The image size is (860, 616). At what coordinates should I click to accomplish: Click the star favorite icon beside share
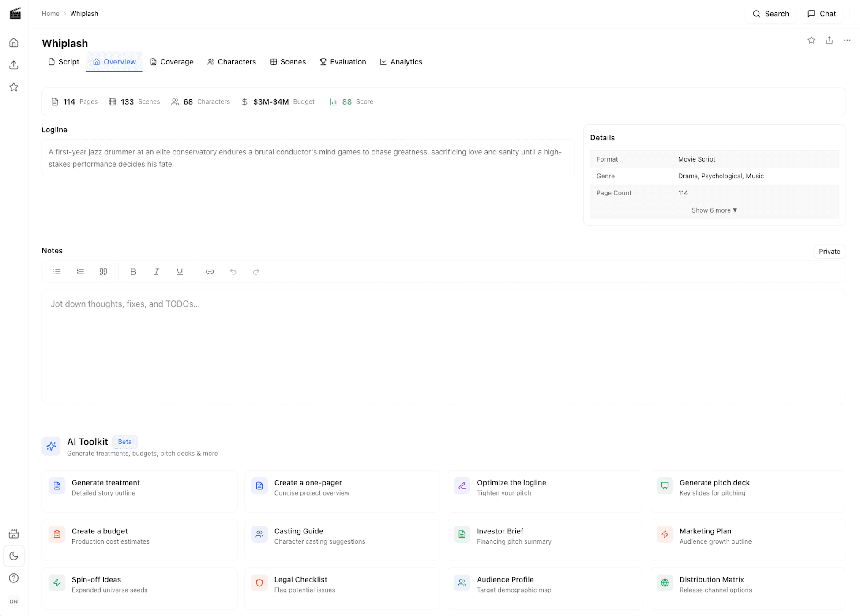[811, 40]
